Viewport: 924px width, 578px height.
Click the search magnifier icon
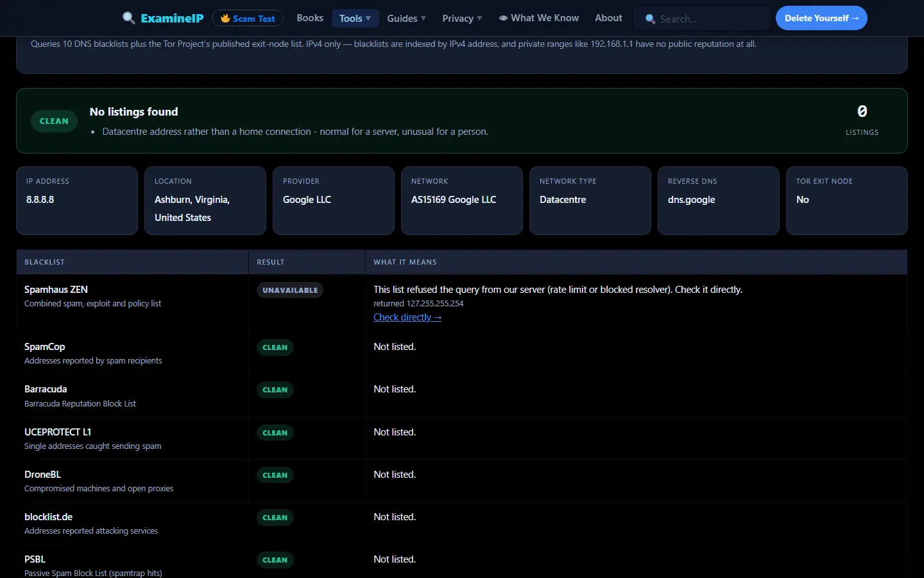tap(651, 19)
